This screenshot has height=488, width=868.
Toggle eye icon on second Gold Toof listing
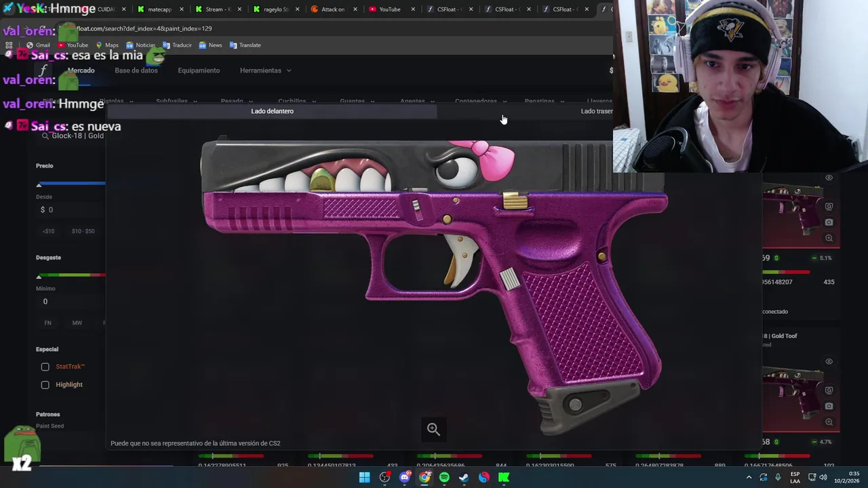(829, 361)
